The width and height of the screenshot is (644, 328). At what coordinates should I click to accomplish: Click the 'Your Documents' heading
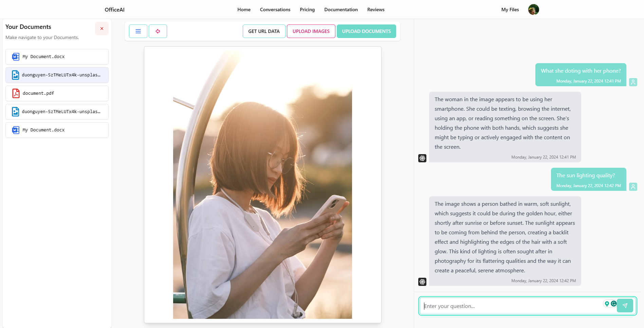point(28,27)
